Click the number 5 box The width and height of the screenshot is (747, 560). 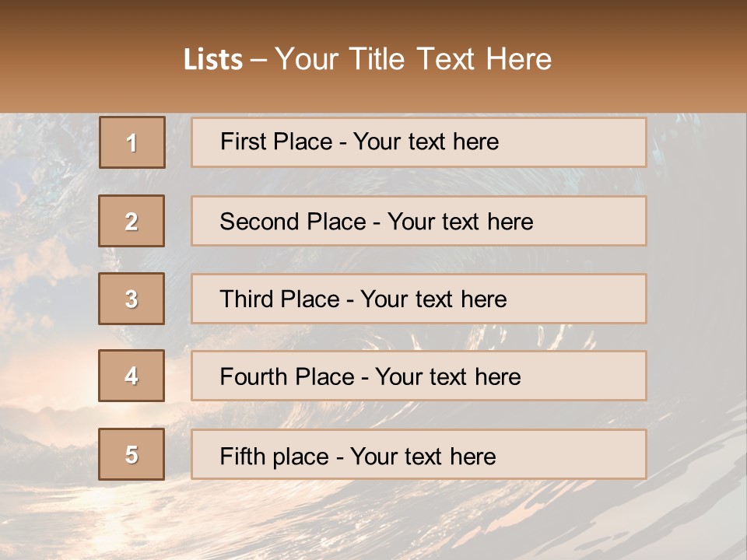coord(132,454)
